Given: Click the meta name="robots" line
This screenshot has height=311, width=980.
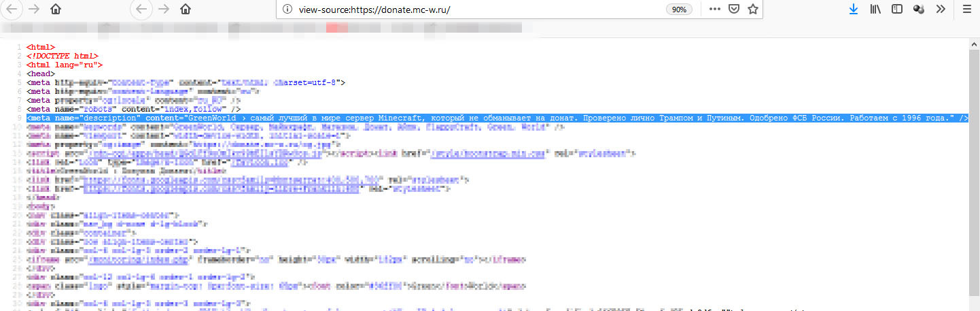Looking at the screenshot, I should [134, 109].
